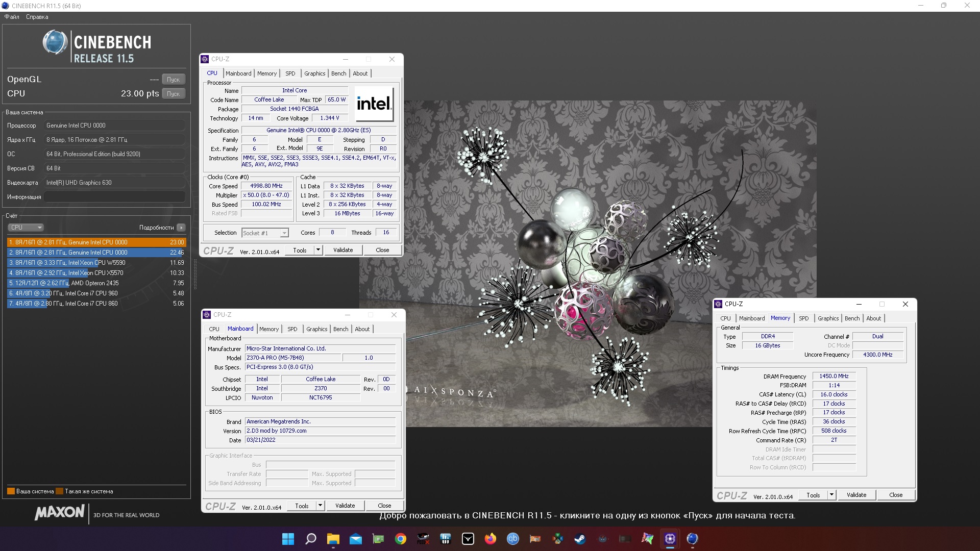Select CPU tab in Mainboard CPU-Z window

[214, 329]
